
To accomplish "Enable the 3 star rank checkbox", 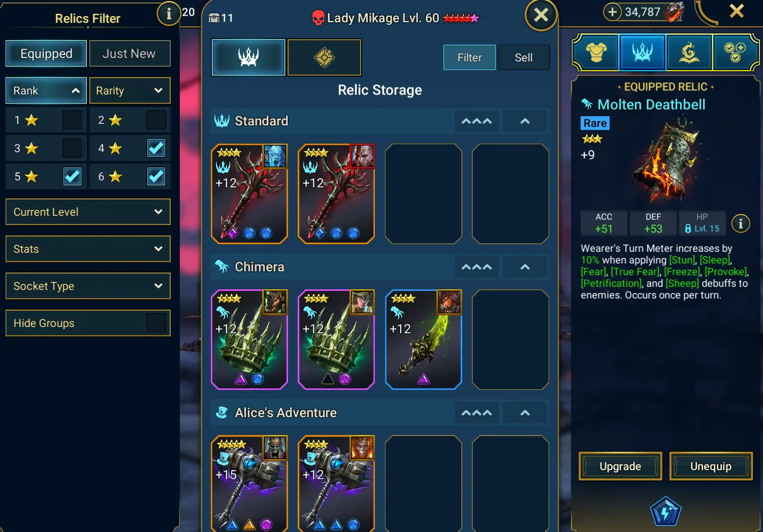I will (72, 148).
